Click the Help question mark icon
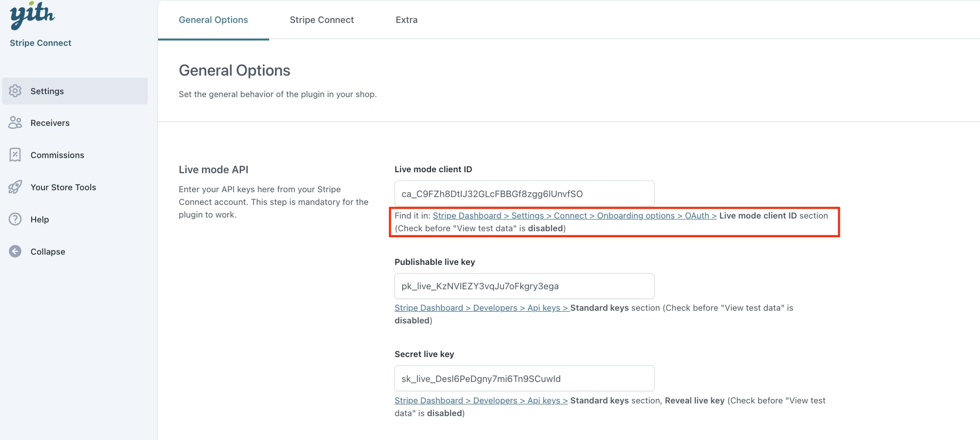Image resolution: width=980 pixels, height=440 pixels. (x=15, y=220)
